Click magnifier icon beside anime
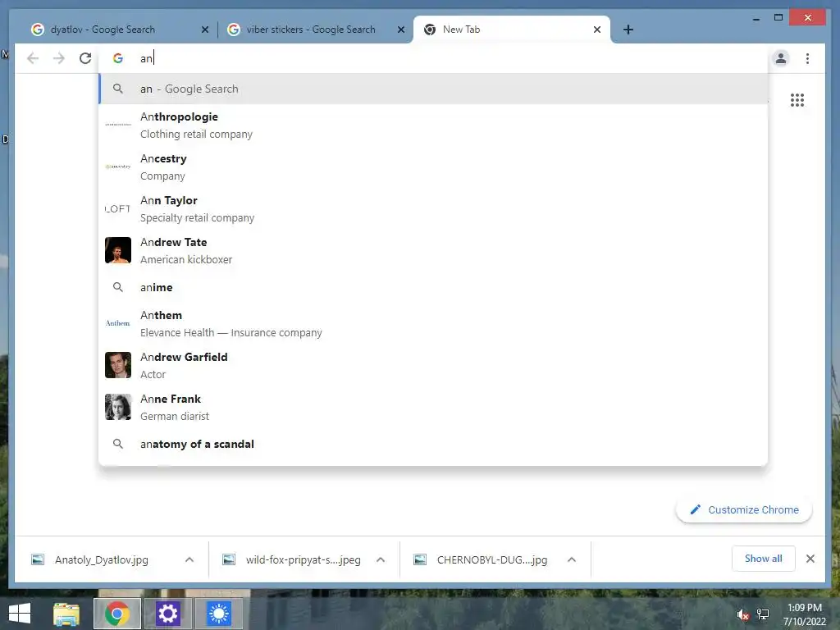This screenshot has height=630, width=840. pyautogui.click(x=118, y=287)
